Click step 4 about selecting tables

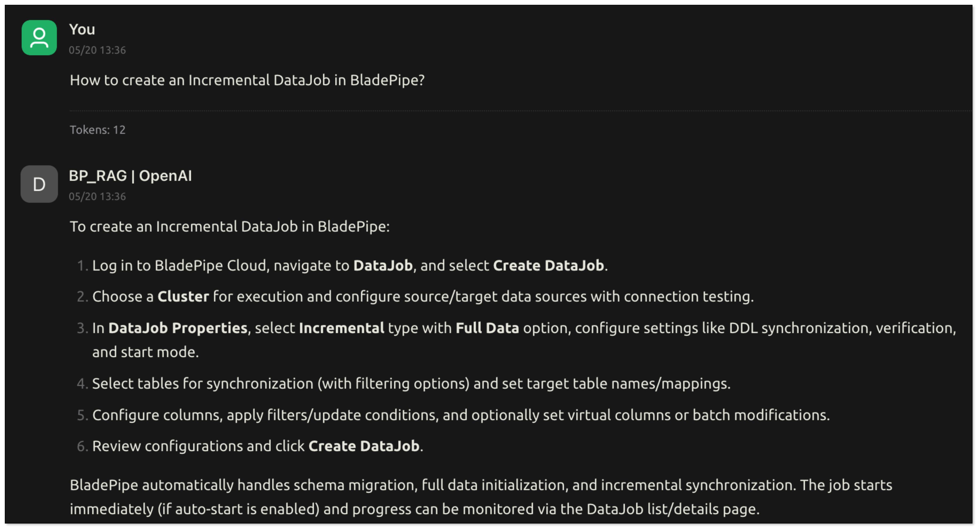411,383
